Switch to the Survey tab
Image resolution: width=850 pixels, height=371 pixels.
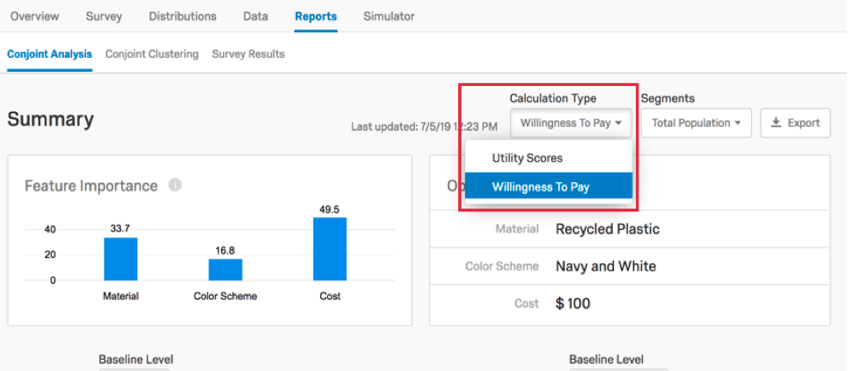coord(104,16)
